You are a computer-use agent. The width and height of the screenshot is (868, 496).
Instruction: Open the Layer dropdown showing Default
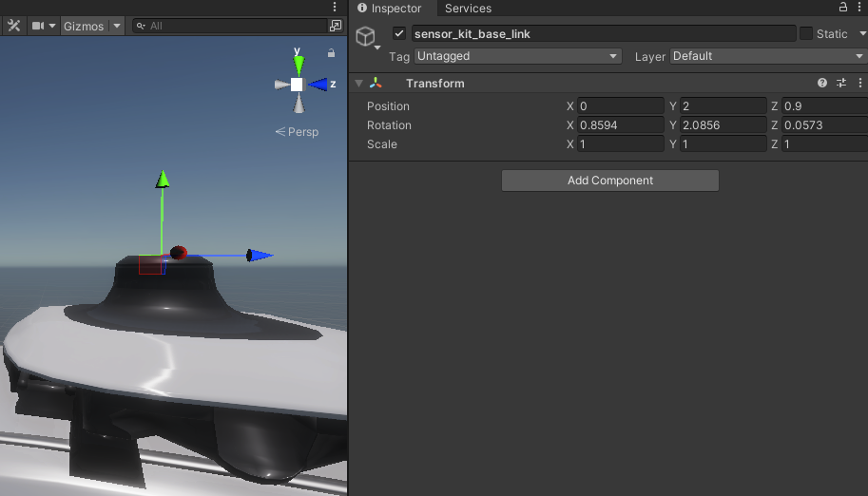pyautogui.click(x=767, y=57)
